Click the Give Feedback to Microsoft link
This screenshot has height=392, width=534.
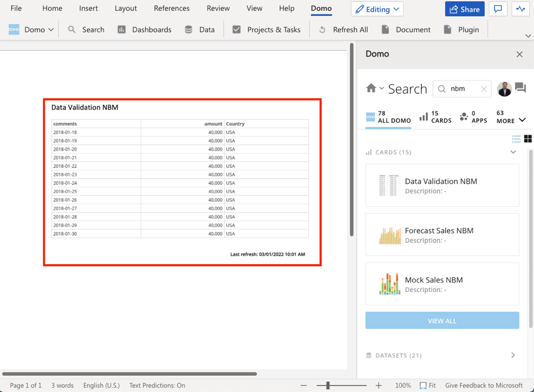[484, 385]
